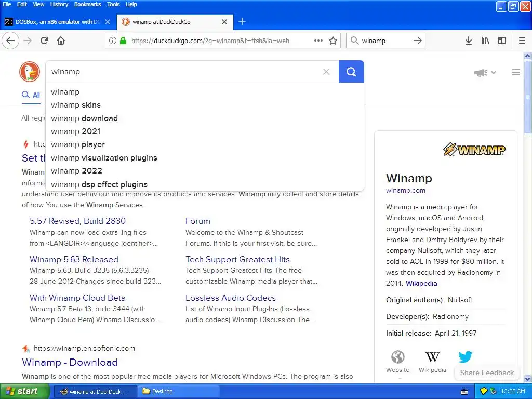Screen dimensions: 532x399
Task: Switch to Desktop taskbar item
Action: tap(178, 391)
